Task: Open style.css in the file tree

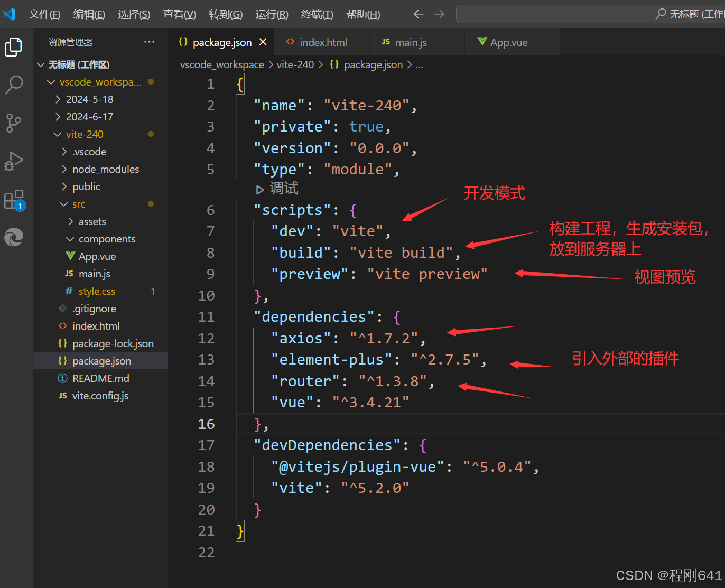Action: coord(100,291)
